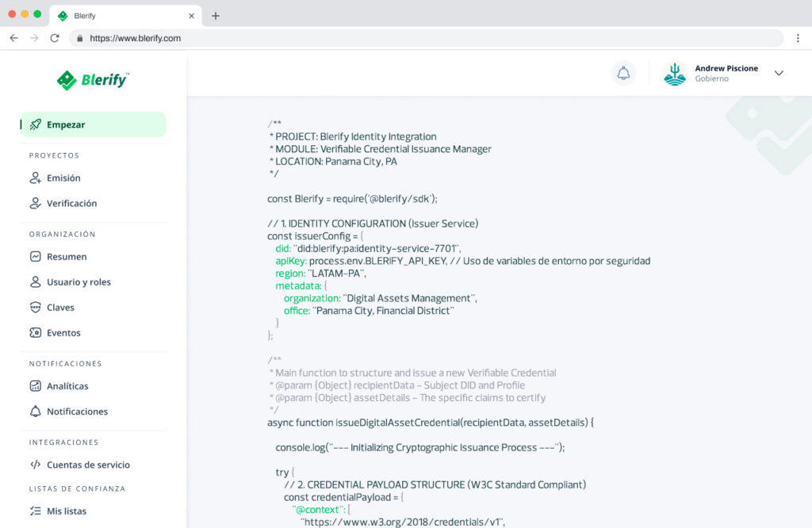Viewport: 812px width, 528px height.
Task: Open the browser three-dot menu
Action: (799, 38)
